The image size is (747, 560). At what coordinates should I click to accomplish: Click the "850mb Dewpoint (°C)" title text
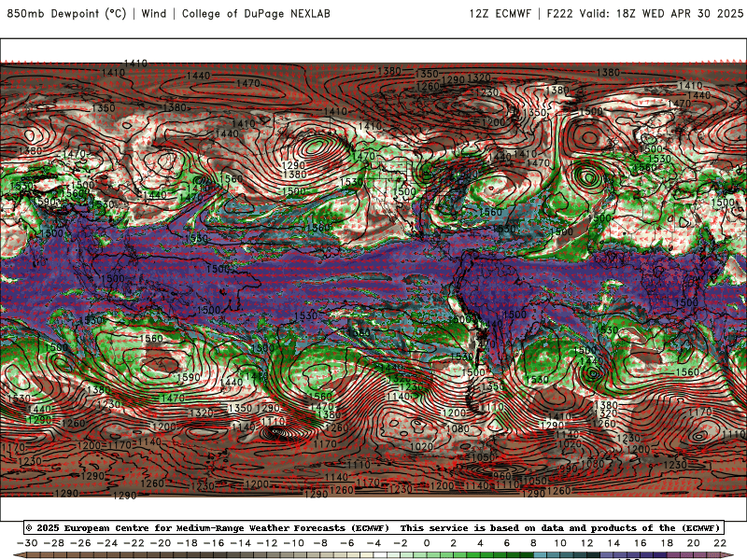pos(66,13)
